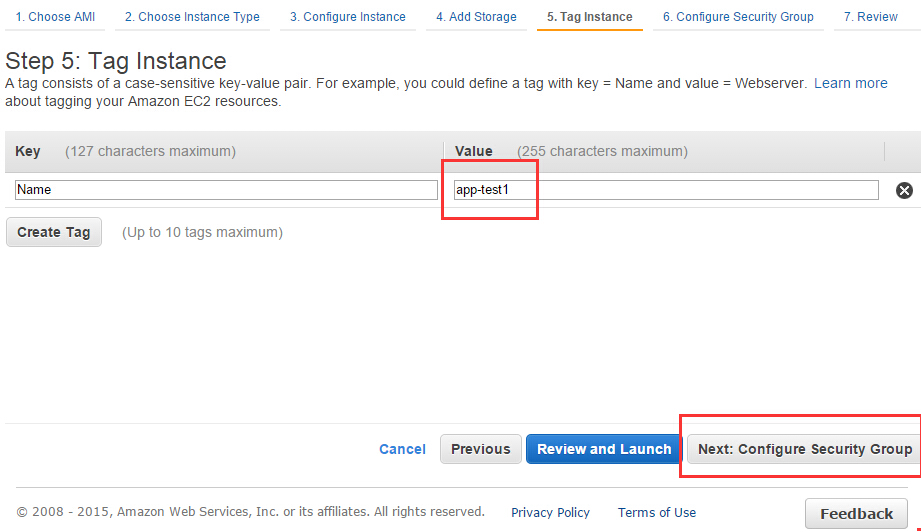Click into the Key field containing Name
Viewport: 921px width, 532px height.
226,190
